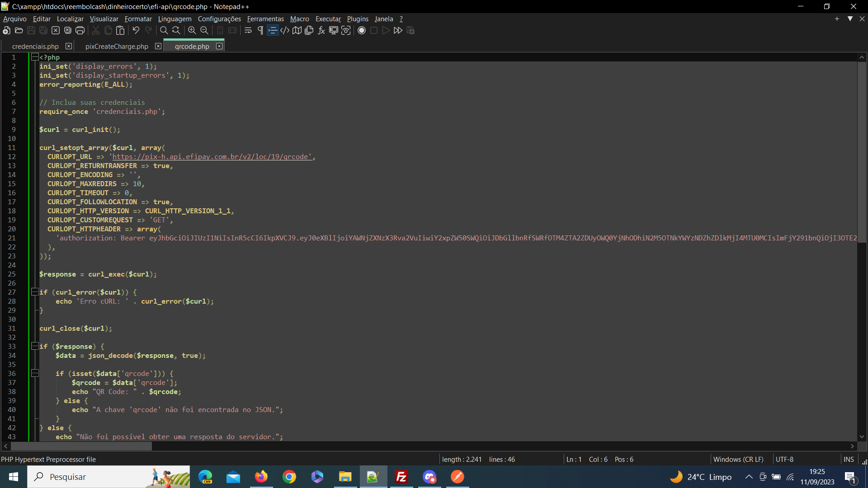Viewport: 868px width, 488px height.
Task: Click the New file toolbar icon
Action: 6,30
